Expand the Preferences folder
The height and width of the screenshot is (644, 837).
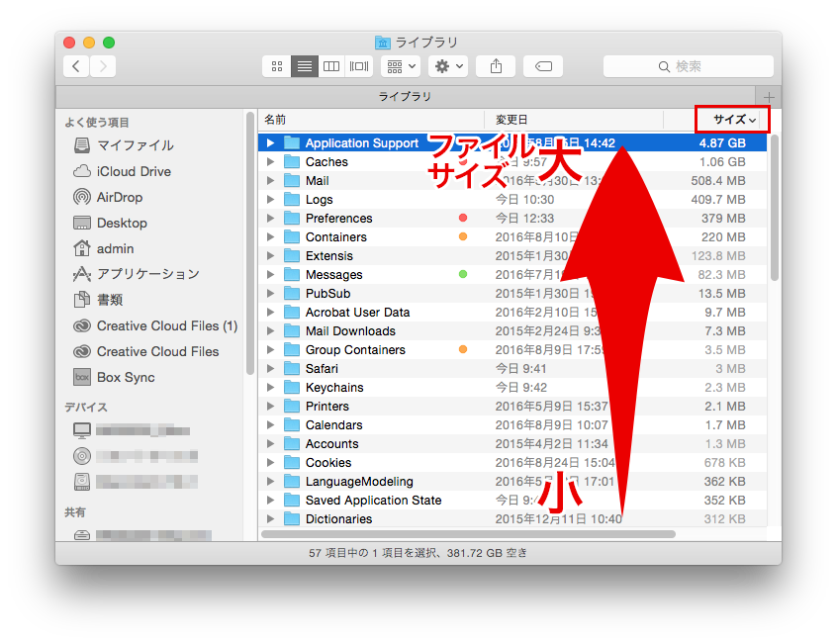coord(271,219)
